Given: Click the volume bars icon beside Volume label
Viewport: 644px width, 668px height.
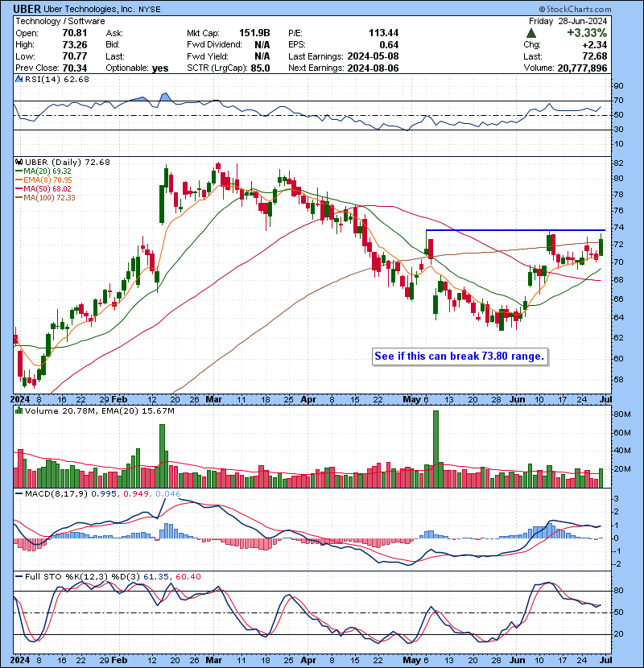Looking at the screenshot, I should click(x=19, y=410).
